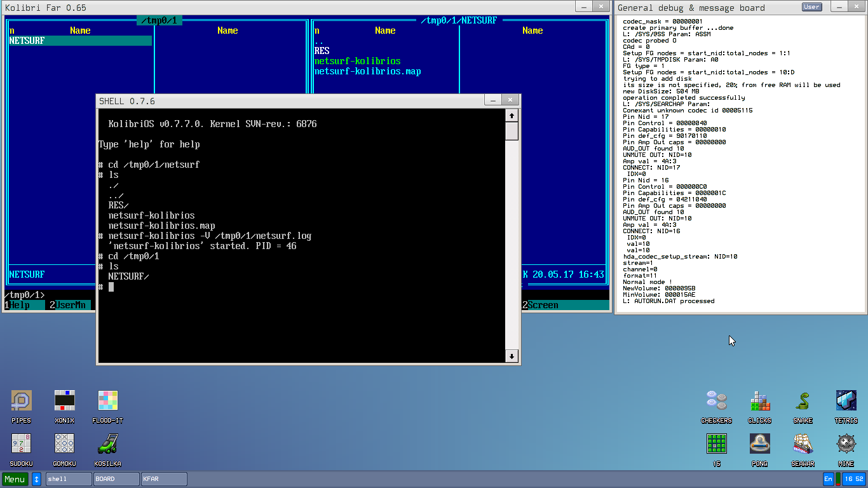
Task: Switch to the KFAR taskbar item
Action: 164,479
